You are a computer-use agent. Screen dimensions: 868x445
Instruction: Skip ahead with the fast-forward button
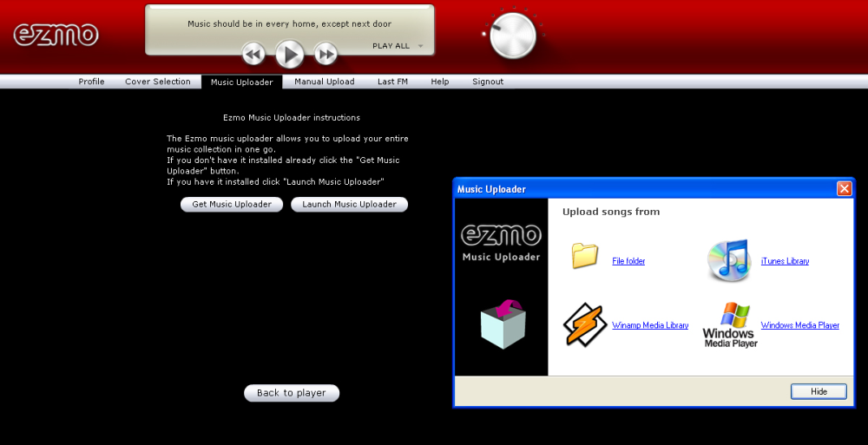pos(326,55)
